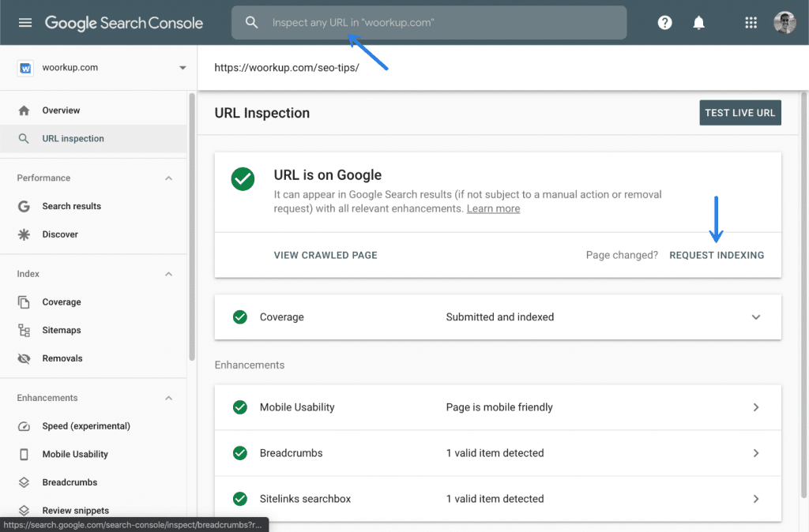This screenshot has height=532, width=809.
Task: Click Sitelinks searchbox '1 valid item detected' text
Action: pyautogui.click(x=495, y=499)
